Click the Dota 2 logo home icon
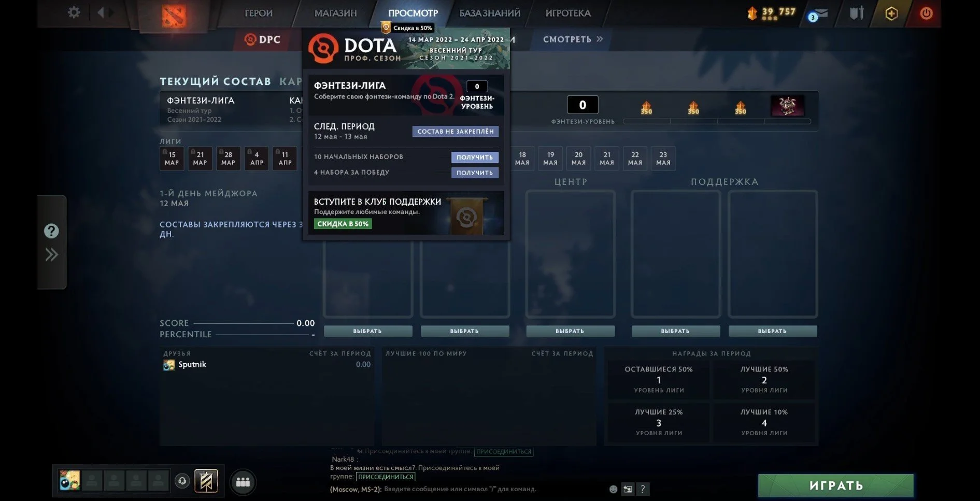Viewport: 980px width, 501px height. click(174, 16)
